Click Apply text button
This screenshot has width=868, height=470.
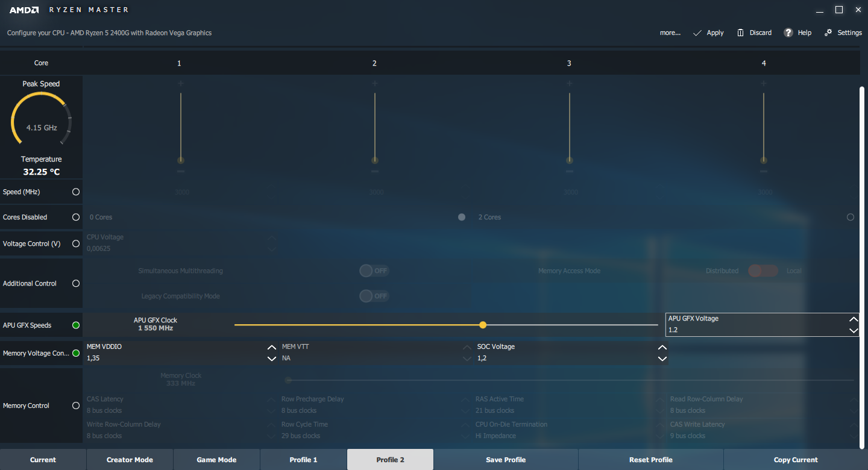tap(715, 33)
